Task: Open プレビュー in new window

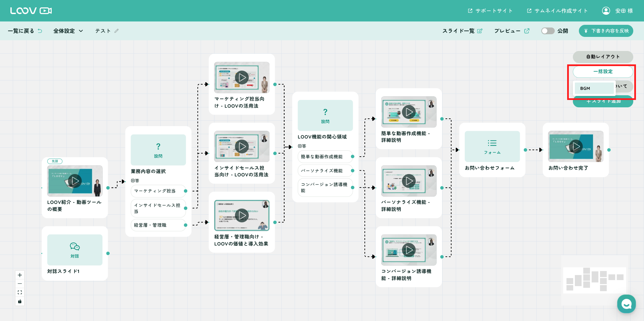Action: pyautogui.click(x=512, y=31)
